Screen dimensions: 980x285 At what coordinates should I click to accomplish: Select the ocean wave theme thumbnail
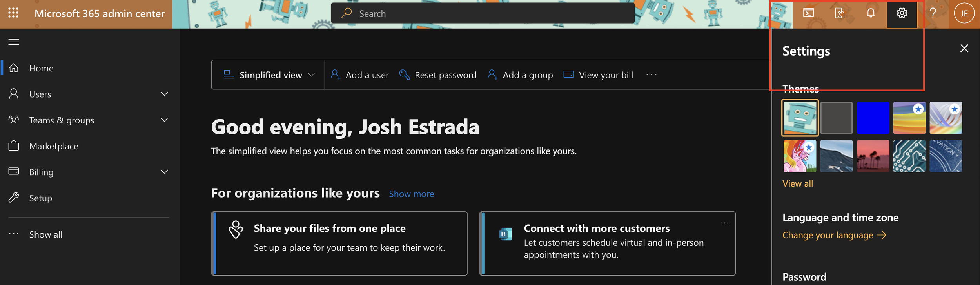click(836, 156)
